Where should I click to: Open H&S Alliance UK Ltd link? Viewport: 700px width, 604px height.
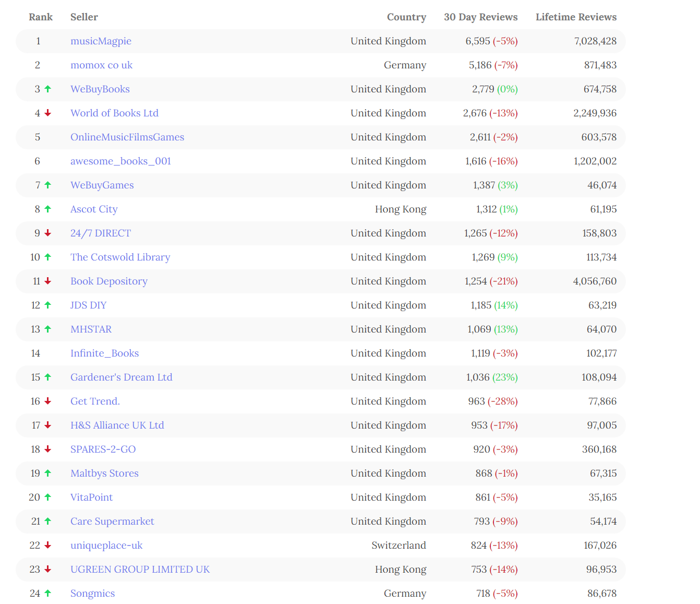pyautogui.click(x=117, y=425)
